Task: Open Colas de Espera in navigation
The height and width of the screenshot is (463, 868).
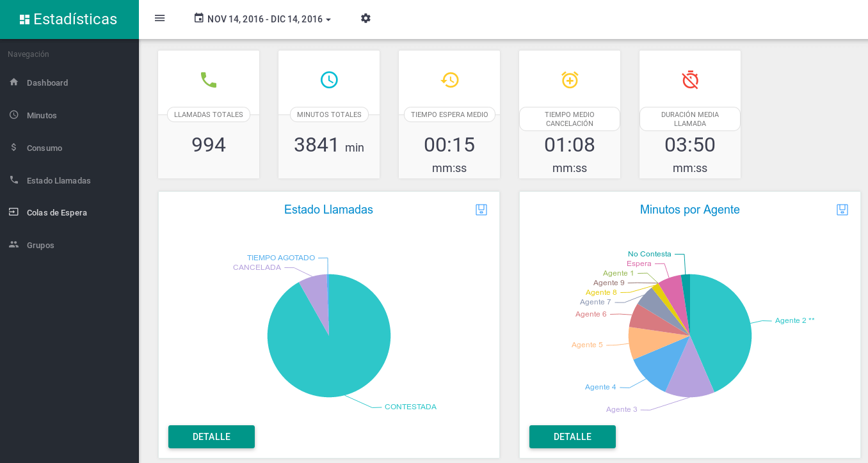Action: [57, 212]
